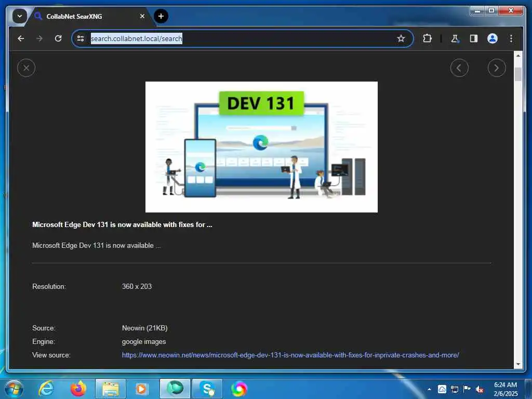The image size is (532, 399).
Task: Close the CollabNet SearXNG tab
Action: 142,16
